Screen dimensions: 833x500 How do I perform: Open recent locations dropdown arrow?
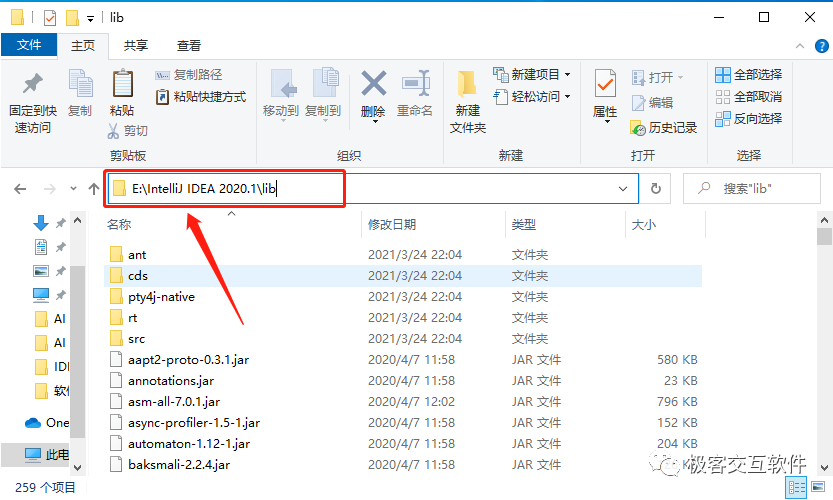[x=73, y=189]
